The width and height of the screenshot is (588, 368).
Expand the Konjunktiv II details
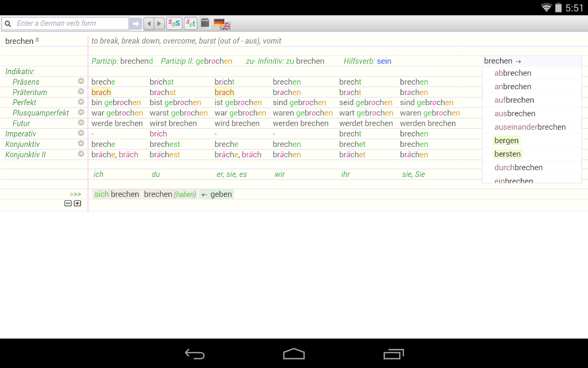81,154
